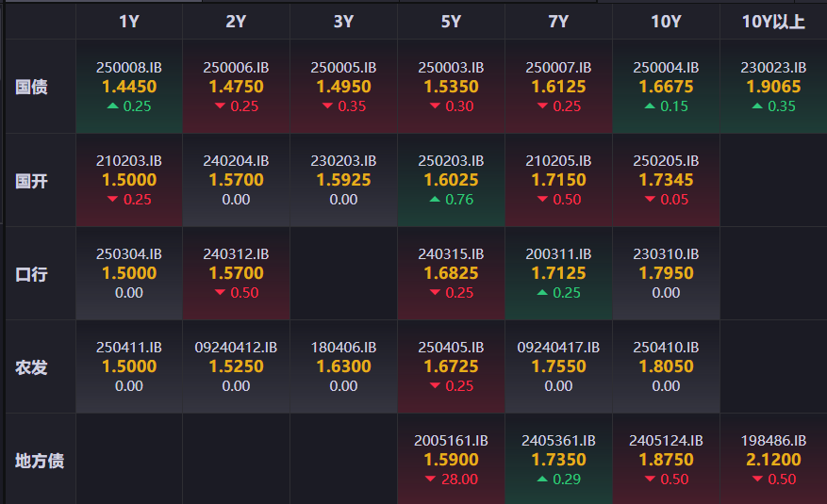This screenshot has width=827, height=504.
Task: Click the 地方债 row label
Action: pos(40,461)
